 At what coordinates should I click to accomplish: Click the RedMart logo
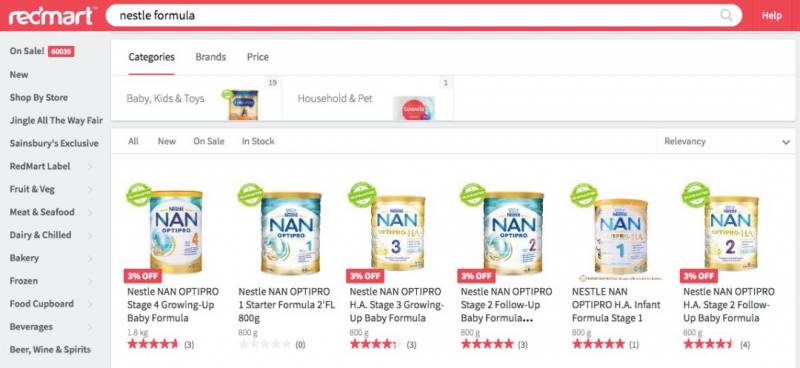pyautogui.click(x=52, y=16)
